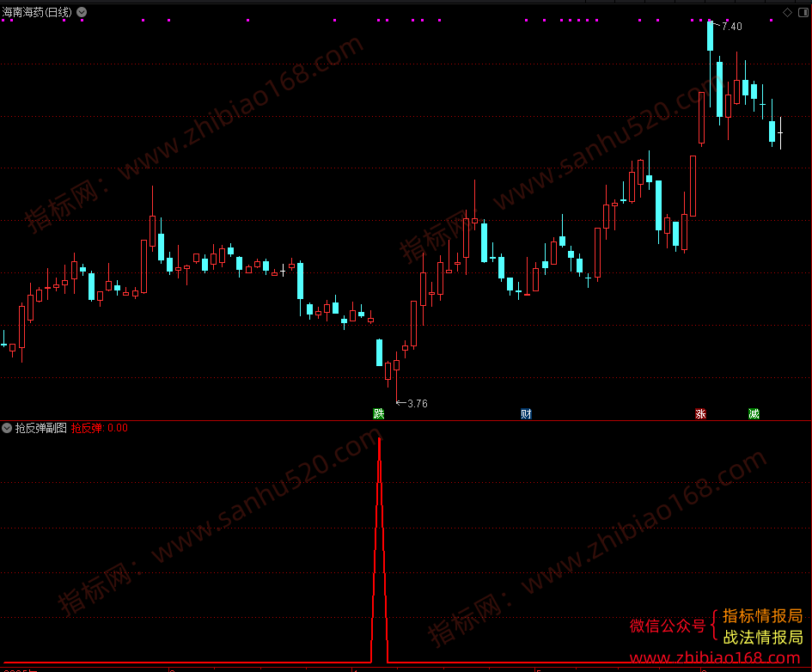The height and width of the screenshot is (672, 812).
Task: Toggle the side panel icon at top-right
Action: click(x=803, y=12)
